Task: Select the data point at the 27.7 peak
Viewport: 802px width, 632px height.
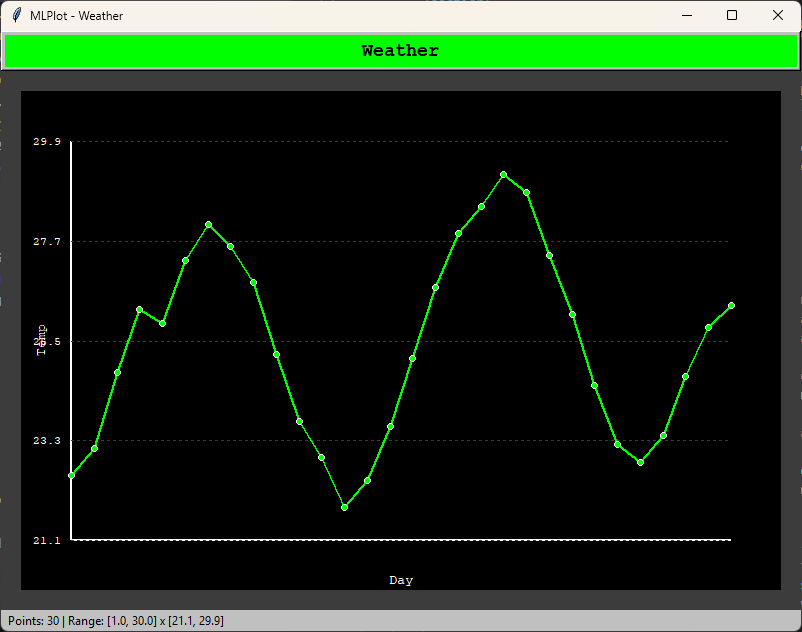Action: coord(208,224)
